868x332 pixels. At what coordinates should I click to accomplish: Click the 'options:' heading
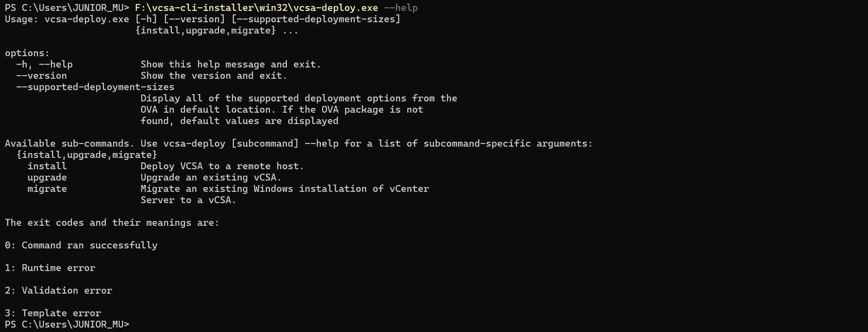click(27, 53)
